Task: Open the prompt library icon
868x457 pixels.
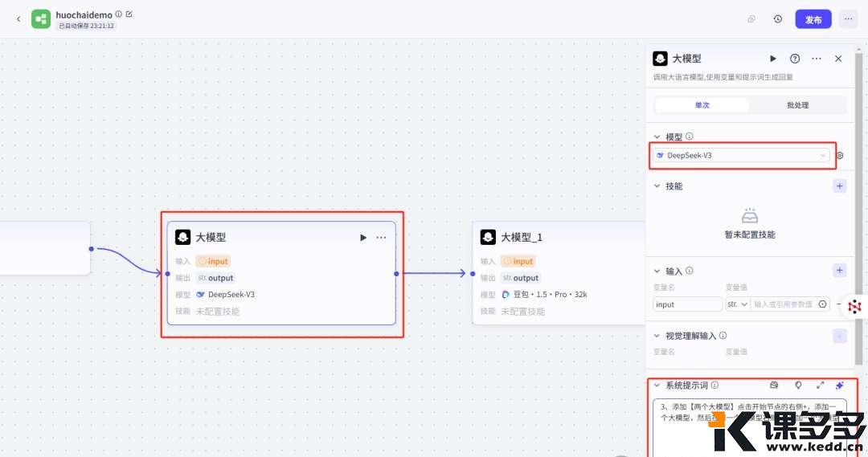Action: pyautogui.click(x=774, y=385)
